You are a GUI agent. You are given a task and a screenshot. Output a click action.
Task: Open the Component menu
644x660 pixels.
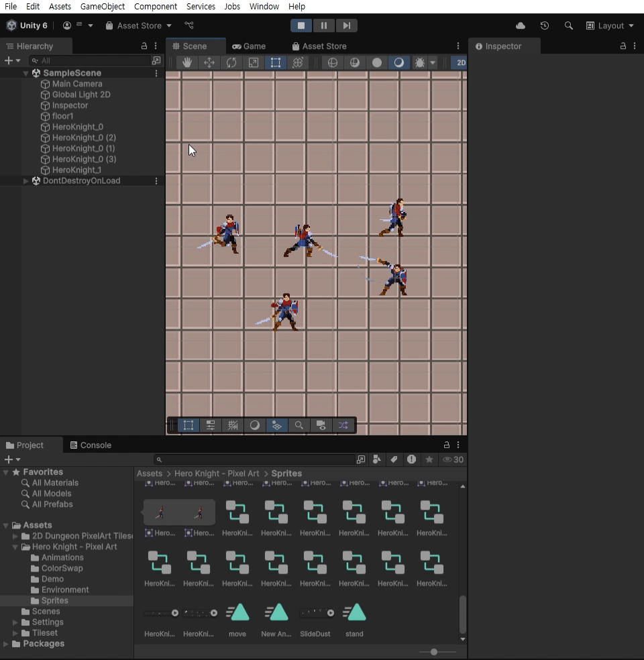[156, 6]
